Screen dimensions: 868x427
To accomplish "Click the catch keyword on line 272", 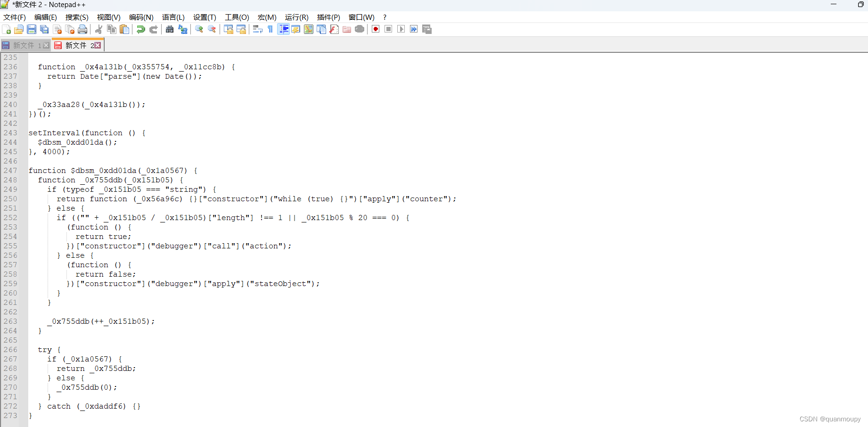I will click(x=59, y=406).
